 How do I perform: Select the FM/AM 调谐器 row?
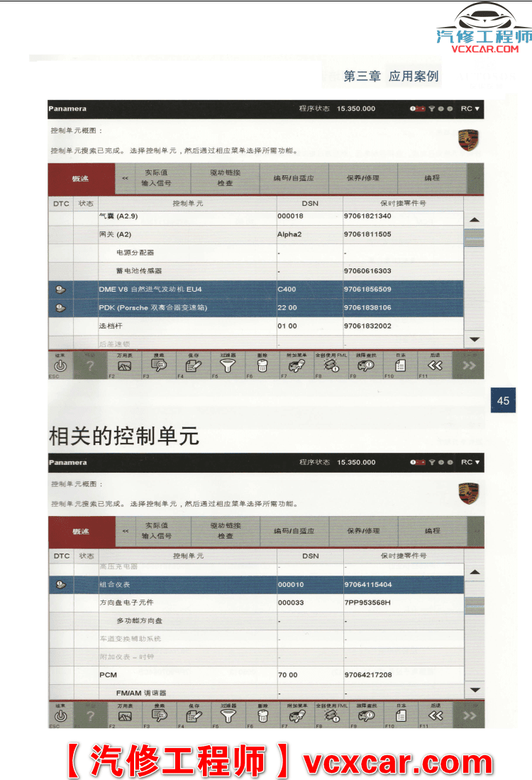257,693
